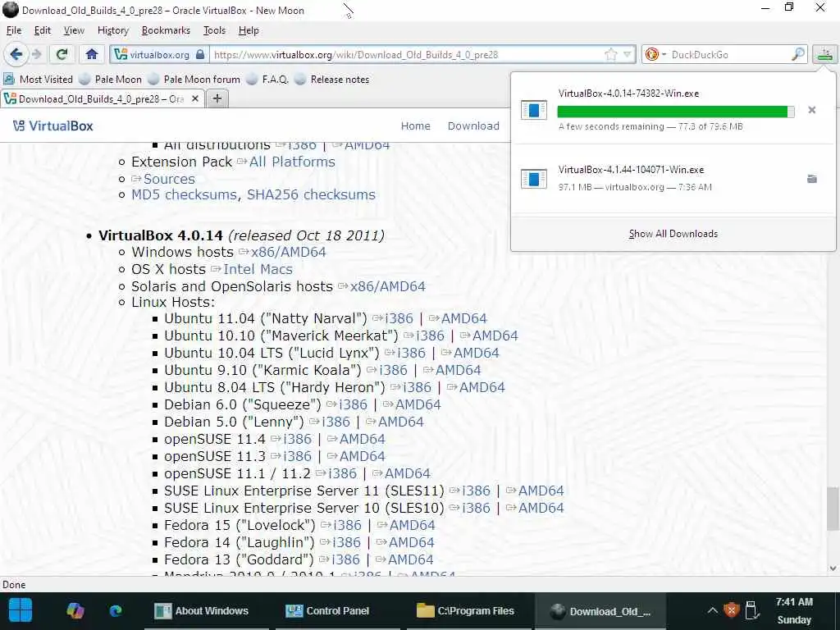This screenshot has width=840, height=630.
Task: Open the History menu
Action: point(113,30)
